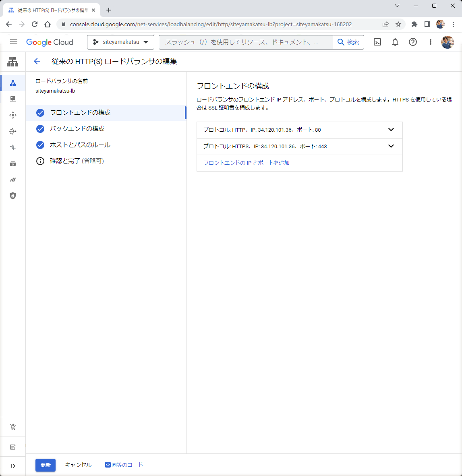Select the ホストとパスのルール step
462x476 pixels.
click(x=80, y=145)
